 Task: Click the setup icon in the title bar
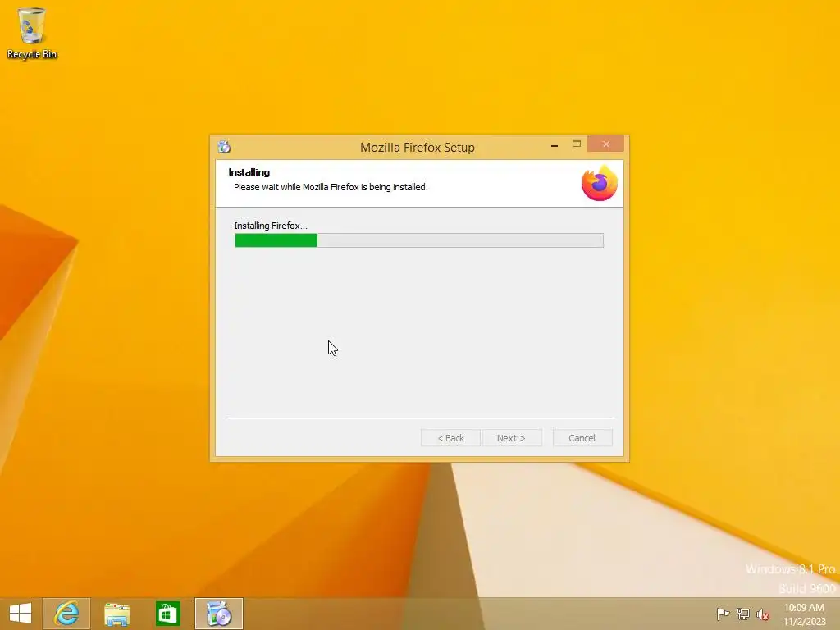click(x=224, y=147)
